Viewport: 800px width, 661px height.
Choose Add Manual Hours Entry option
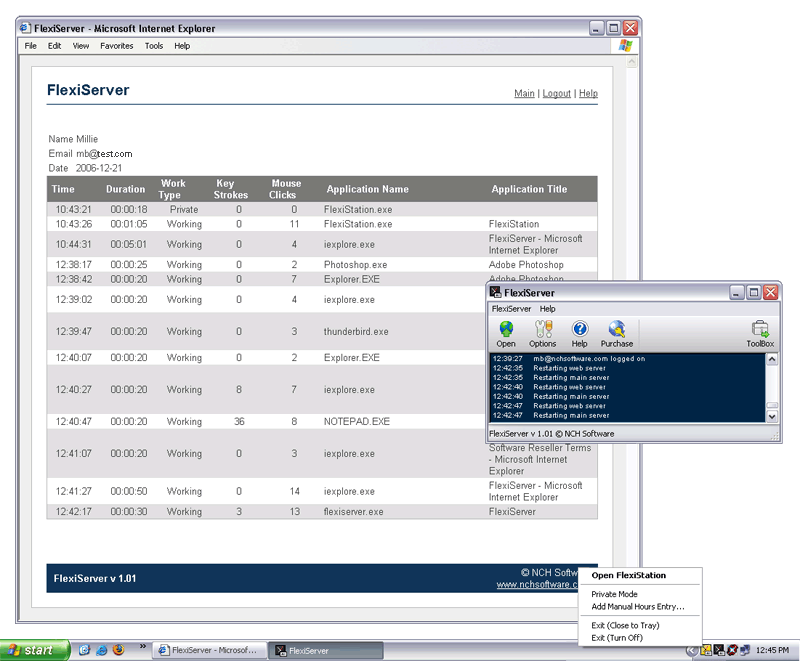(638, 607)
